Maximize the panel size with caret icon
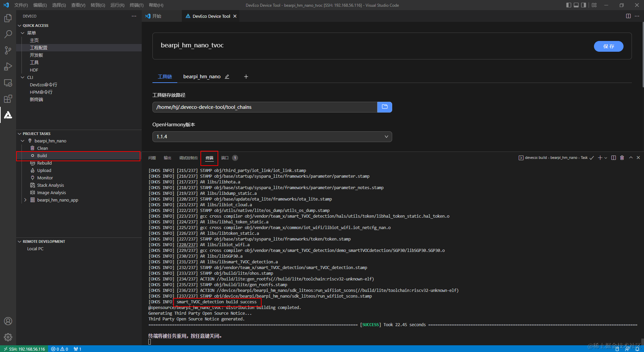This screenshot has height=352, width=644. click(x=631, y=158)
